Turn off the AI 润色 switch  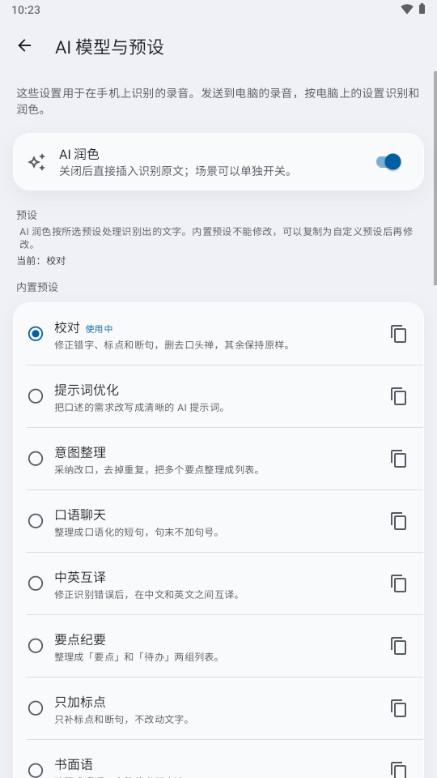[x=388, y=162]
